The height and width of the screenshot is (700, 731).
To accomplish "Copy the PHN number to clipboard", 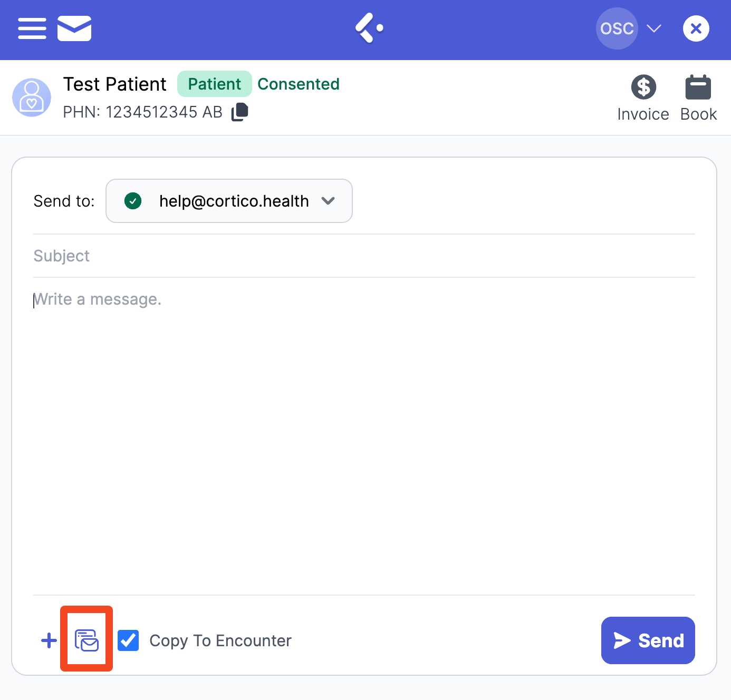I will pos(240,112).
